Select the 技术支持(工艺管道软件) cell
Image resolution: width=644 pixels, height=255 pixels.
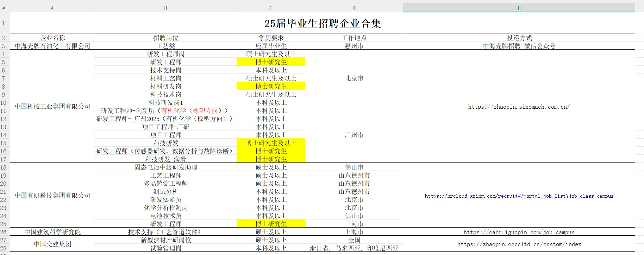pos(165,232)
